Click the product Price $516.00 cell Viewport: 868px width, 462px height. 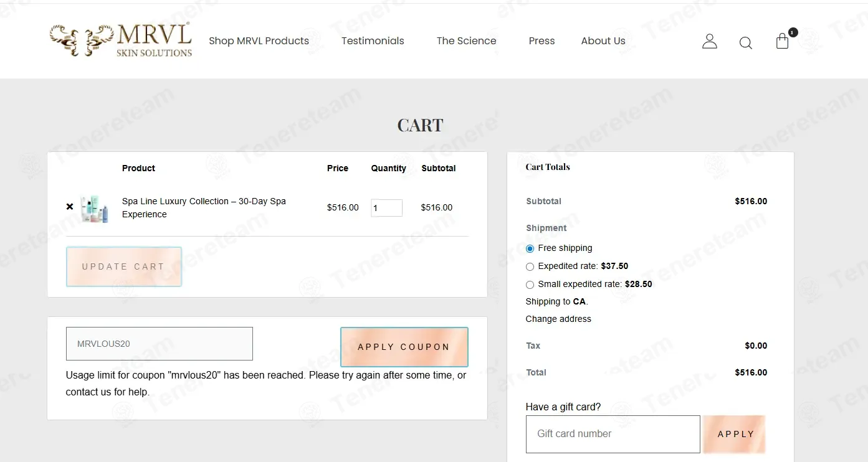(x=343, y=207)
